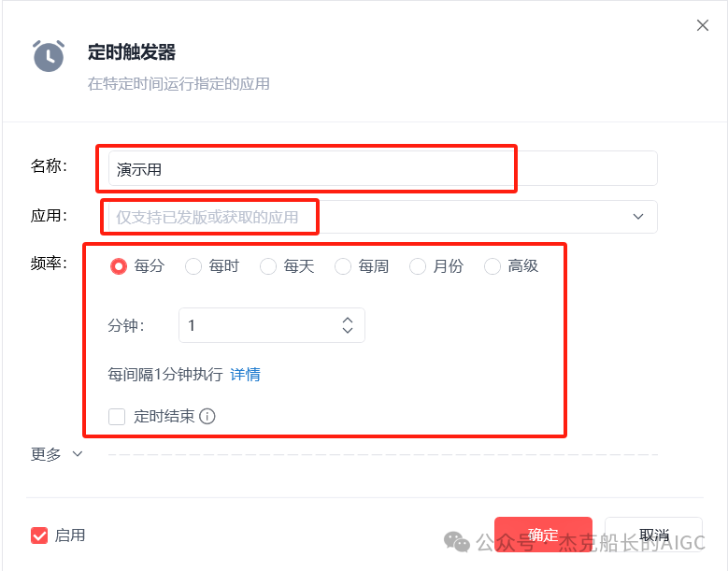
Task: Expand the 更多 section chevron
Action: (78, 453)
